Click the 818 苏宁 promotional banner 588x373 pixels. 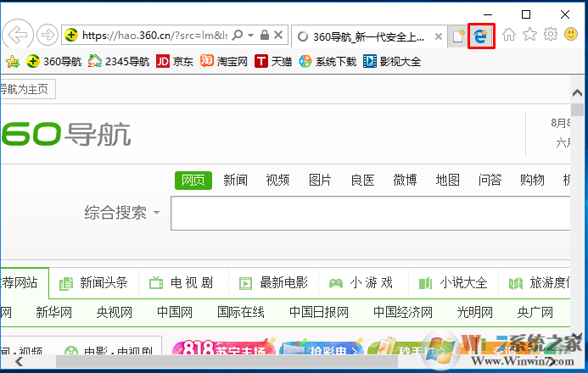(223, 348)
